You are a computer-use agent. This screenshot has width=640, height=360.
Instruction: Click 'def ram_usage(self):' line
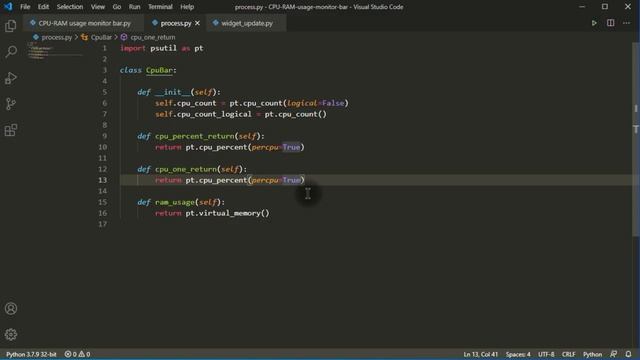(x=181, y=202)
